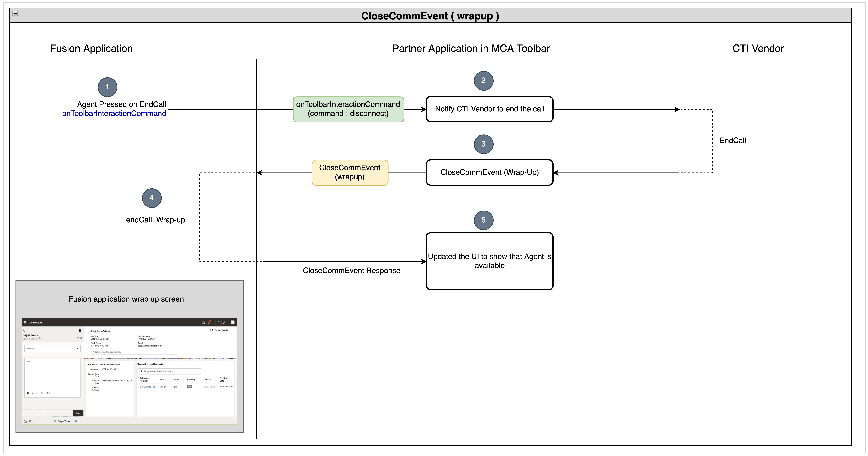Image resolution: width=868 pixels, height=456 pixels.
Task: Click the Oracle hamburger menu icon
Action: (25, 322)
